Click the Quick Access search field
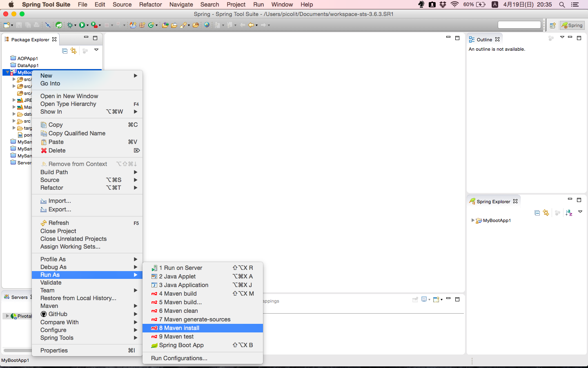588x368 pixels. [x=519, y=25]
